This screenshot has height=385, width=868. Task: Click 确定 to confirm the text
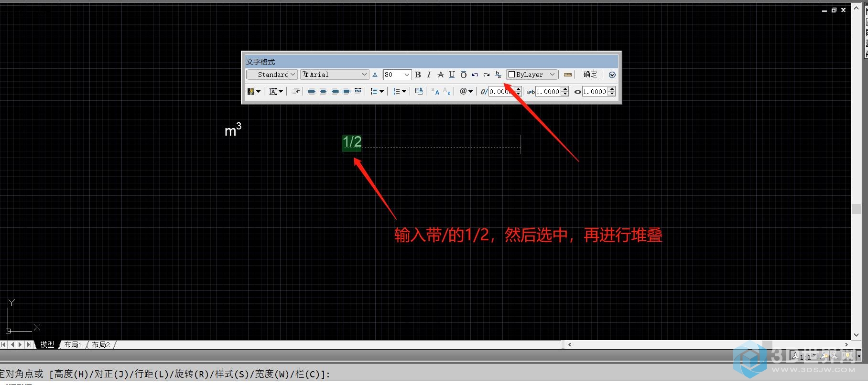[590, 75]
